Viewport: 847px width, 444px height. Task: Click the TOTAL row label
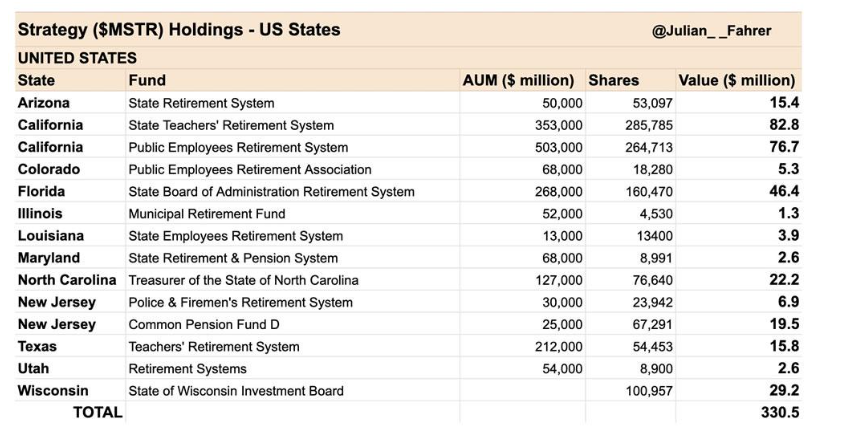pyautogui.click(x=98, y=412)
